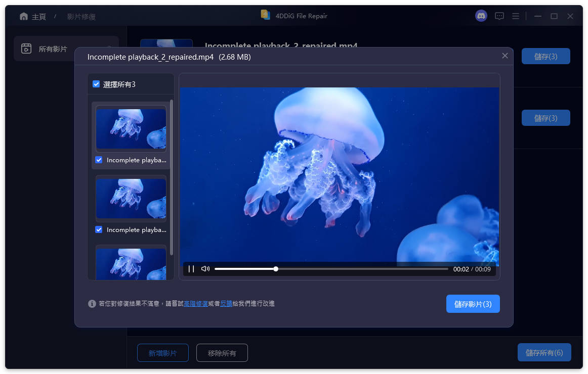The height and width of the screenshot is (374, 588).
Task: Click the 儲存影片(3) save videos button
Action: [x=473, y=304]
